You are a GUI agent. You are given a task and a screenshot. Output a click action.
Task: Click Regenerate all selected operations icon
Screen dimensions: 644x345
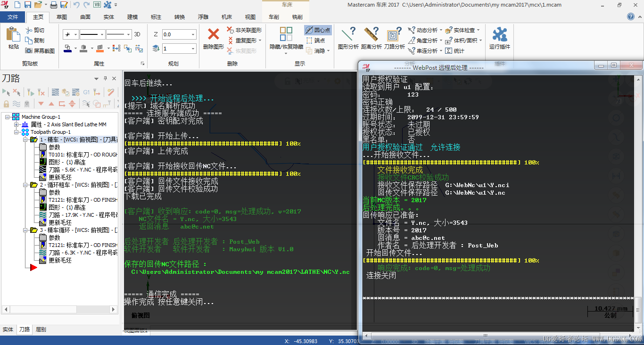point(30,92)
